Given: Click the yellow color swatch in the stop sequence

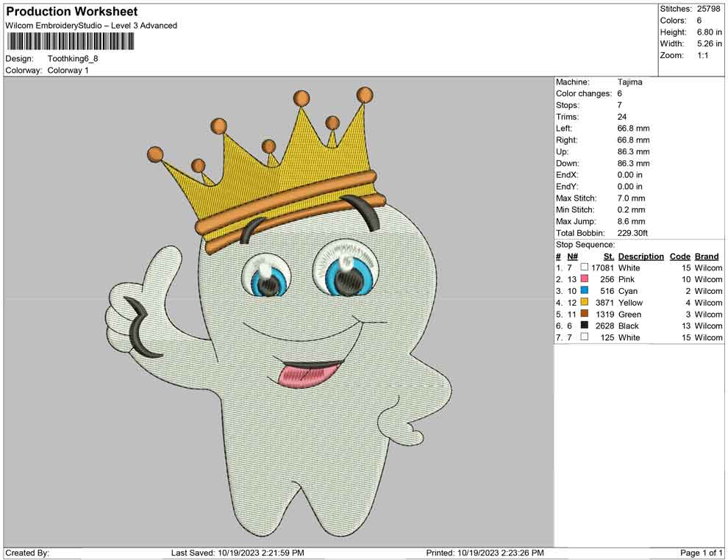Looking at the screenshot, I should pyautogui.click(x=585, y=302).
